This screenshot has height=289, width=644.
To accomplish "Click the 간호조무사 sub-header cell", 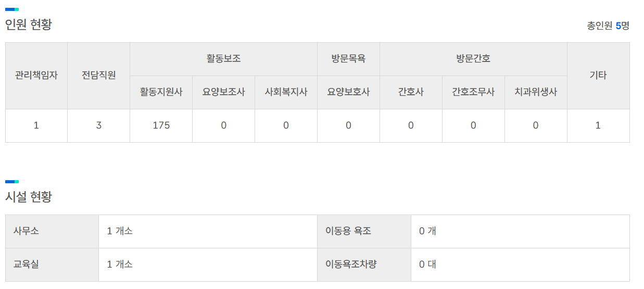I will click(x=473, y=92).
